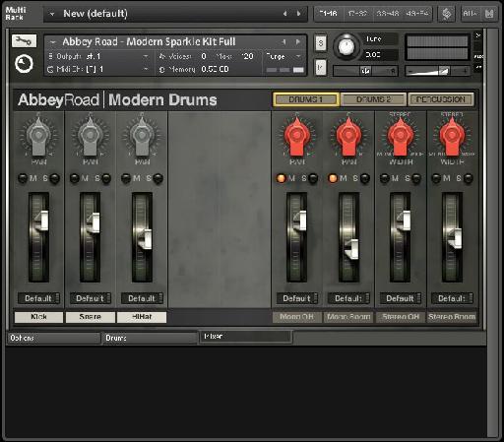504x442 pixels.
Task: Remove instrument with X icon
Action: click(x=478, y=35)
